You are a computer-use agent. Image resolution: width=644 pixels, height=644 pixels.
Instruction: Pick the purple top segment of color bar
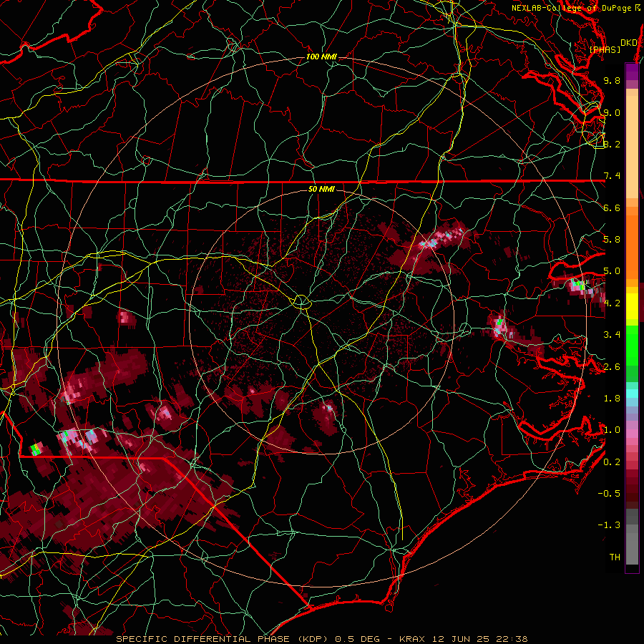point(632,72)
